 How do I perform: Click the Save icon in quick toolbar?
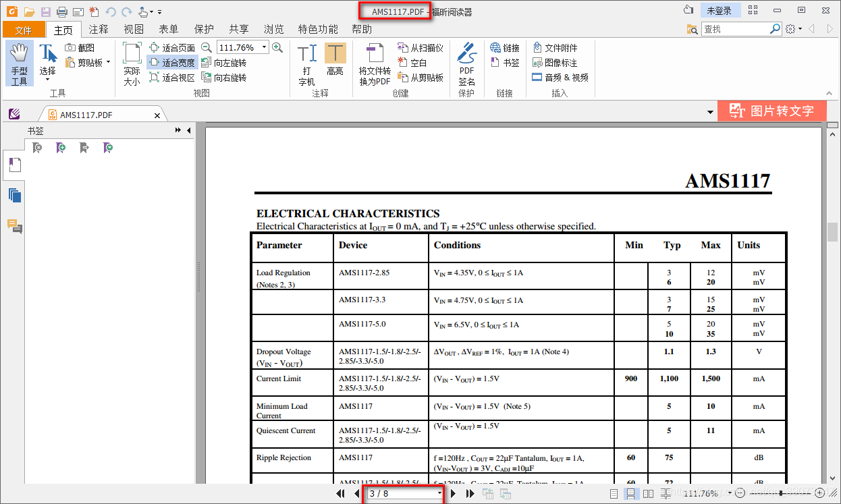(x=46, y=11)
